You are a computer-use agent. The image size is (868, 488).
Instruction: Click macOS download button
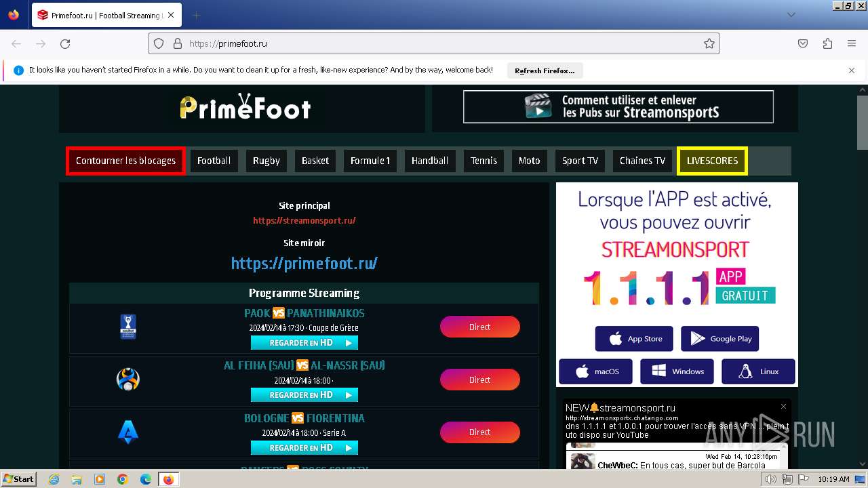(x=595, y=371)
